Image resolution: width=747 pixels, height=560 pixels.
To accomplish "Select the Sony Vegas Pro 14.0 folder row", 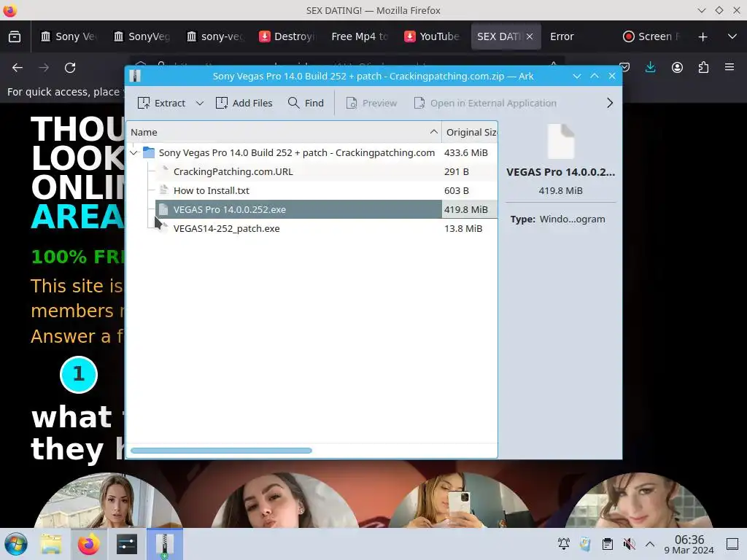I will coord(311,153).
